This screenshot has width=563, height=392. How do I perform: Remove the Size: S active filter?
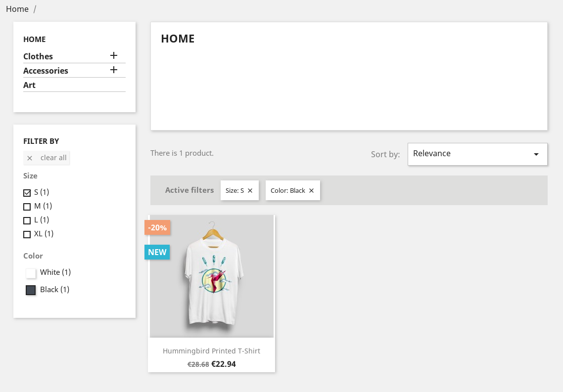pos(250,190)
